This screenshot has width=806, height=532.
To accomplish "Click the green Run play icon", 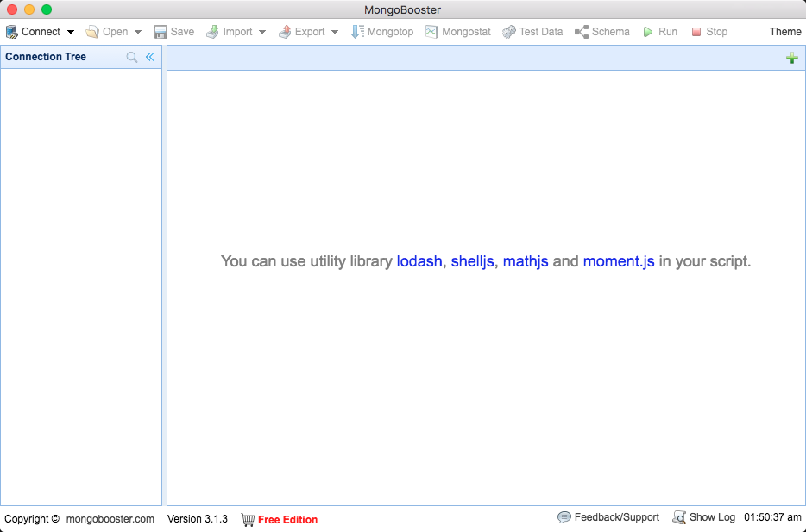I will (x=648, y=32).
